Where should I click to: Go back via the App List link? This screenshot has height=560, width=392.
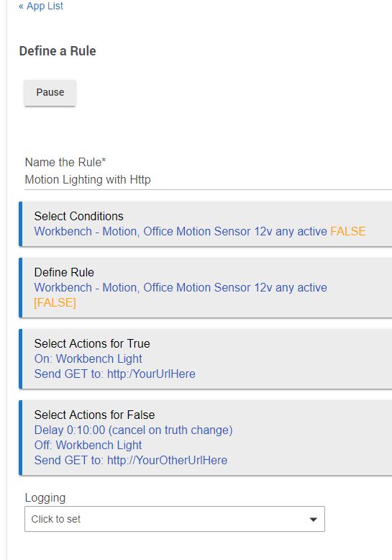pyautogui.click(x=41, y=6)
